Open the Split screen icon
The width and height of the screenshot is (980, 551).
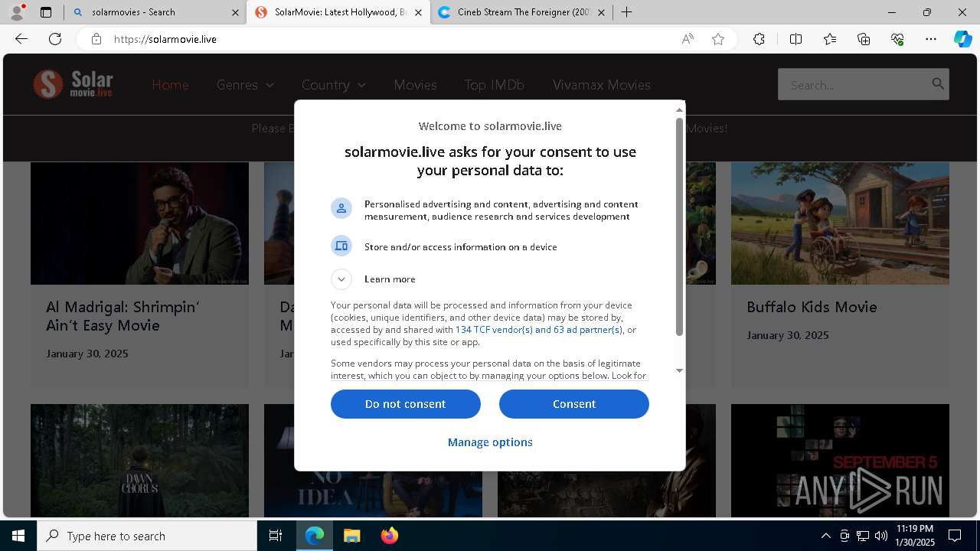(795, 39)
